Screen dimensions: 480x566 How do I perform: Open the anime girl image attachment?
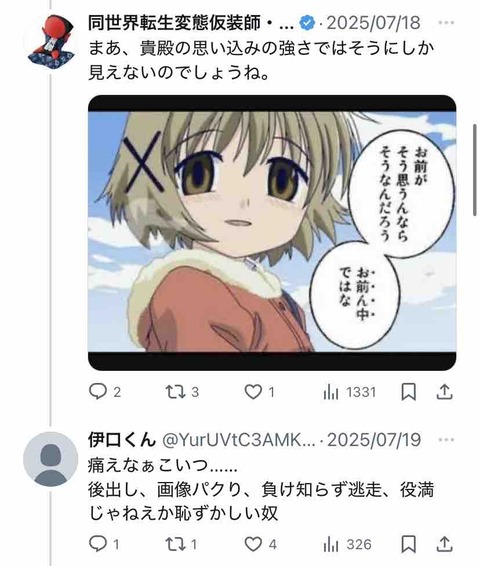point(272,233)
